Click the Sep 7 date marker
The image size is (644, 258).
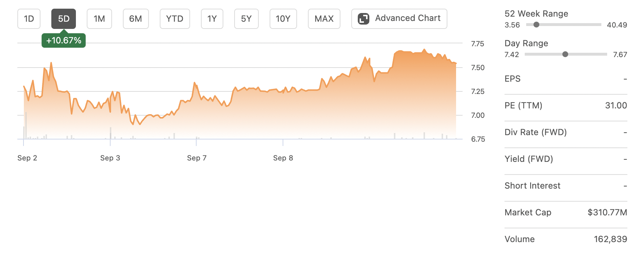point(197,158)
